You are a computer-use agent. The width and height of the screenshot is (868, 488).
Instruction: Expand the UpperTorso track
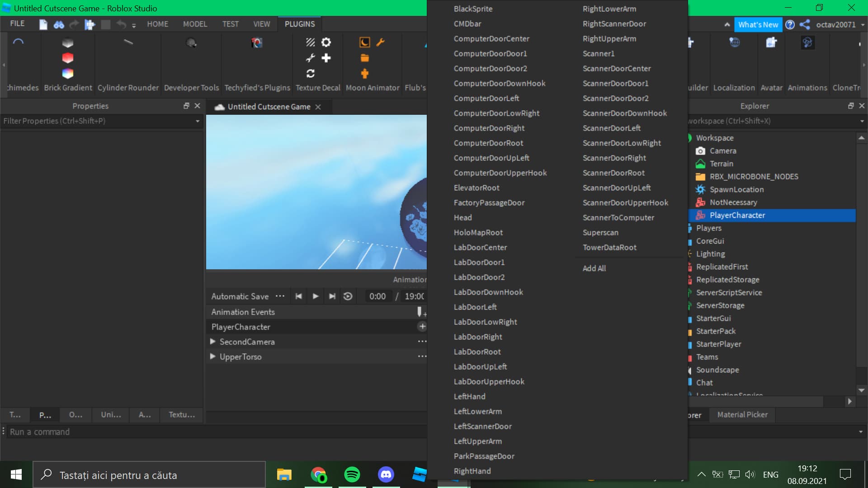(x=213, y=357)
